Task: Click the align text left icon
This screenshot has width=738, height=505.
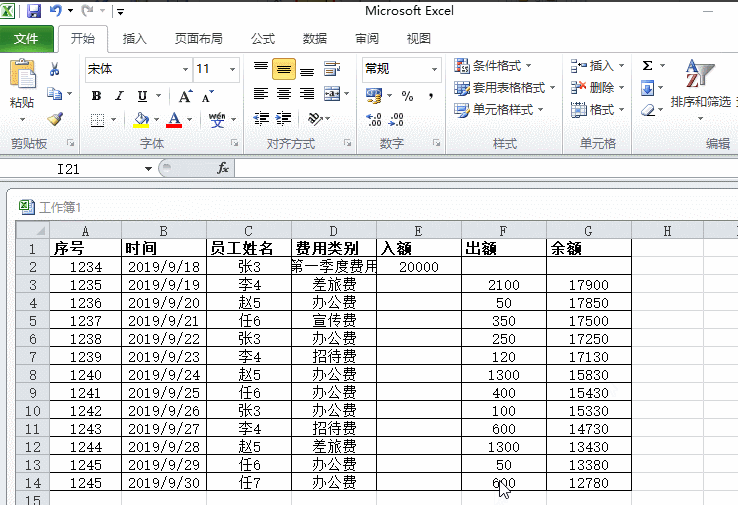Action: point(261,94)
